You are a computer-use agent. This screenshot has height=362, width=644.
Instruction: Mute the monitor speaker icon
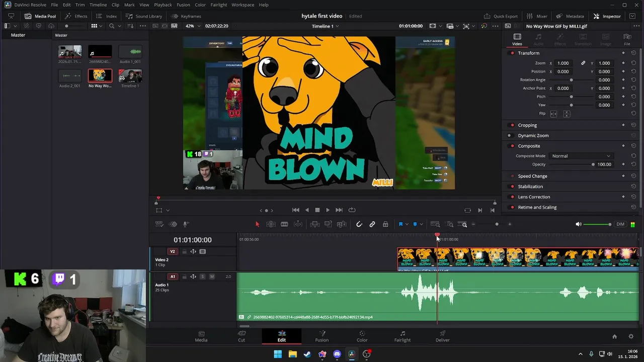(x=579, y=224)
